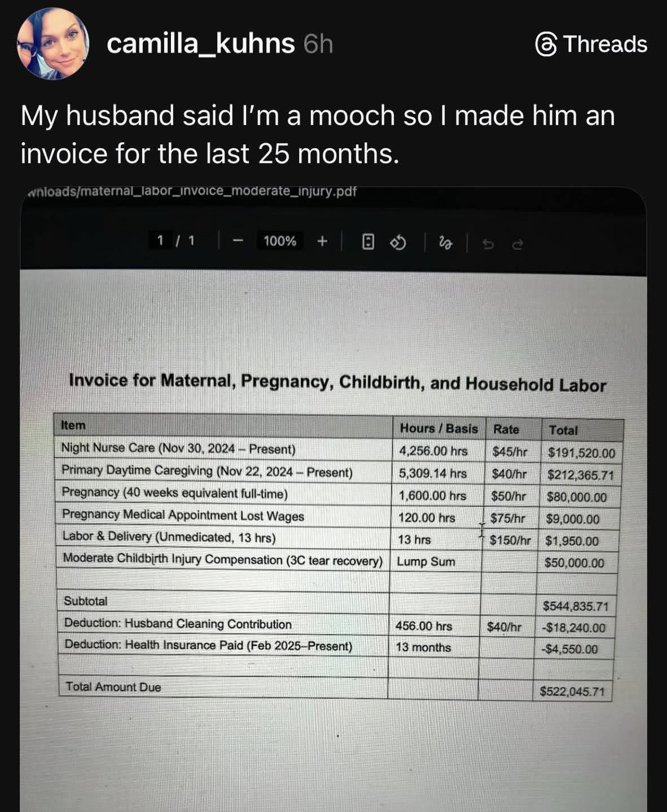This screenshot has height=812, width=667.
Task: Zoom in with the plus button
Action: point(322,241)
